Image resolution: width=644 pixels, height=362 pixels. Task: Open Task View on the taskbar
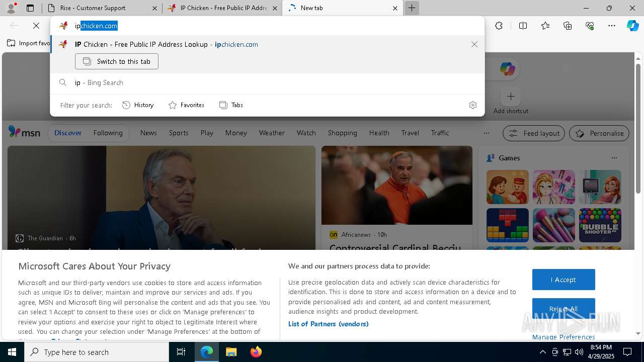coord(181,352)
